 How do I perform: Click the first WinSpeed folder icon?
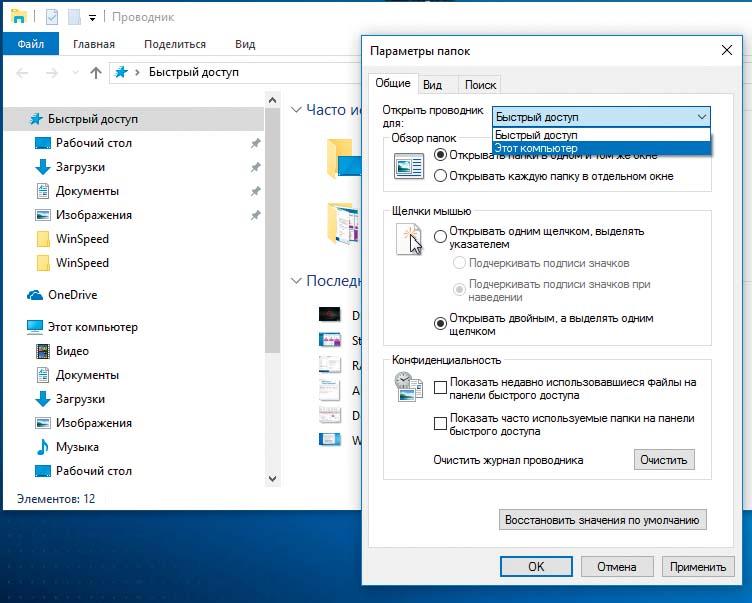click(x=42, y=239)
